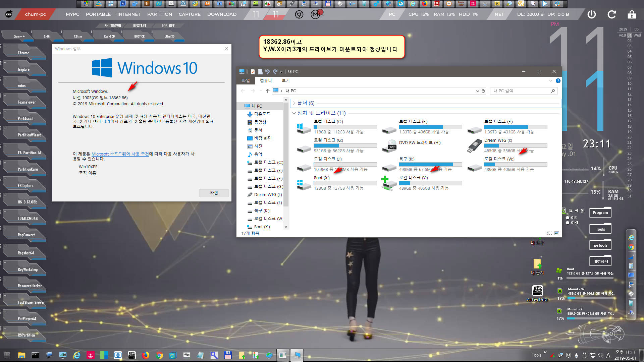This screenshot has height=362, width=644.
Task: Open the 보기 ribbon tab
Action: (285, 80)
